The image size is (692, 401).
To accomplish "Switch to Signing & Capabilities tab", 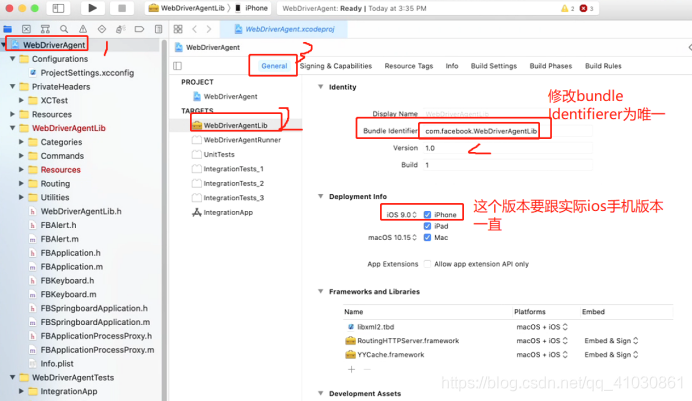I will (x=336, y=66).
